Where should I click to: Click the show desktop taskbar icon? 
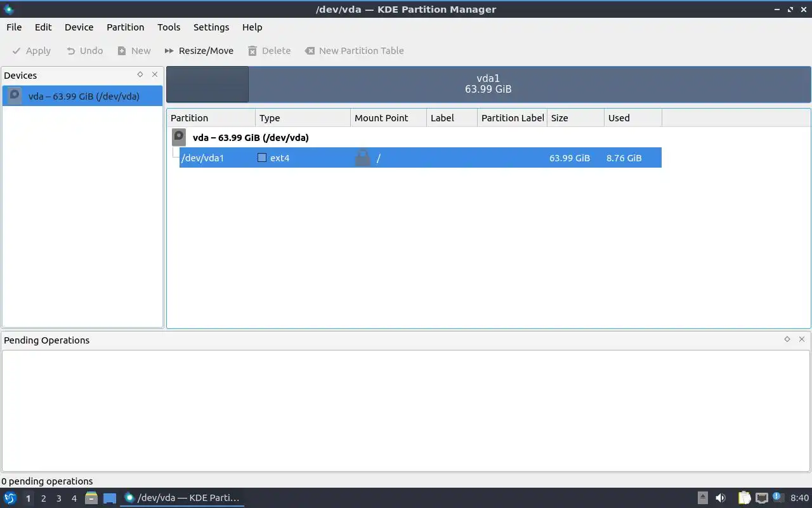110,498
